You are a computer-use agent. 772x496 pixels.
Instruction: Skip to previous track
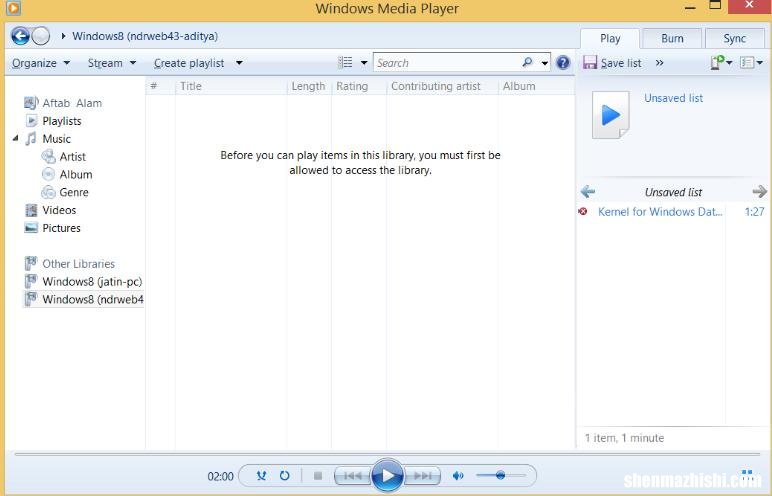point(352,476)
